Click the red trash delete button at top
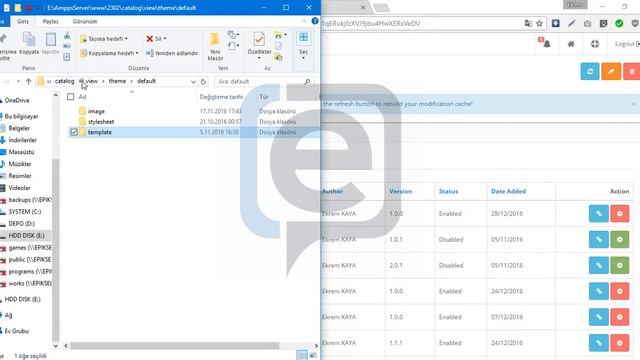 (x=632, y=71)
